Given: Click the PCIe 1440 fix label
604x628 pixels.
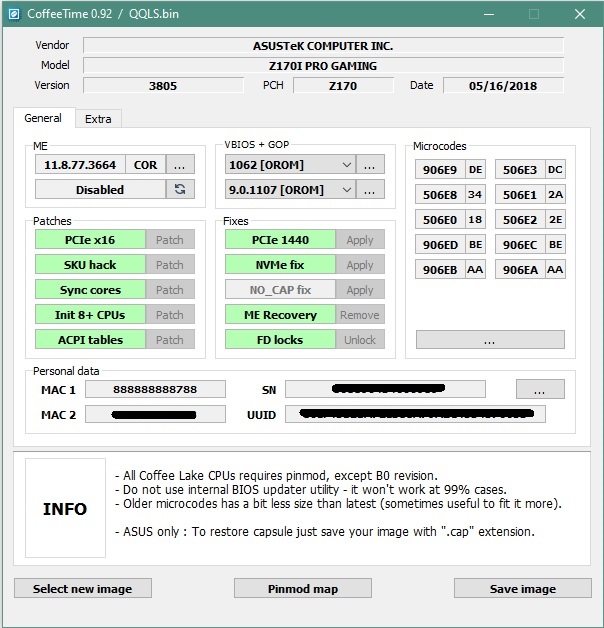Looking at the screenshot, I should [280, 240].
